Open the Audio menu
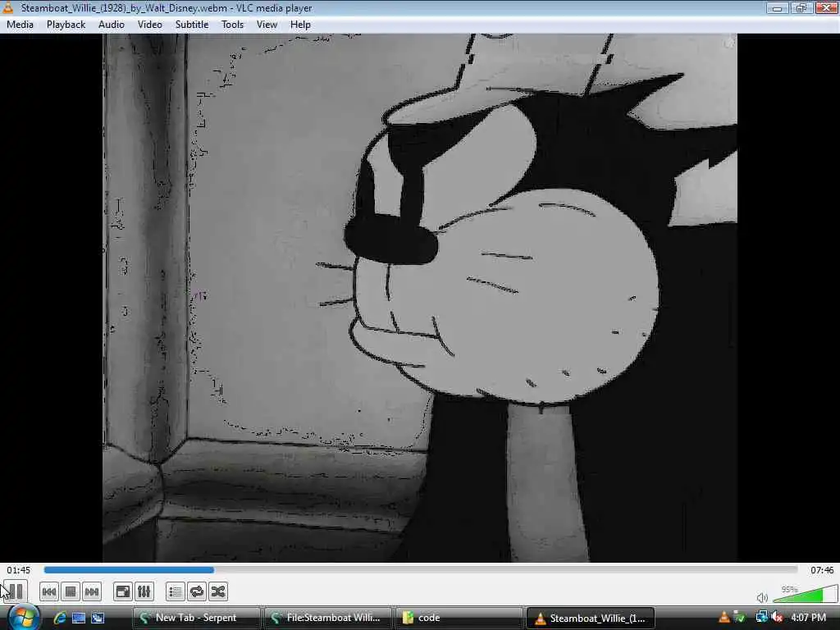The width and height of the screenshot is (840, 630). pyautogui.click(x=112, y=25)
